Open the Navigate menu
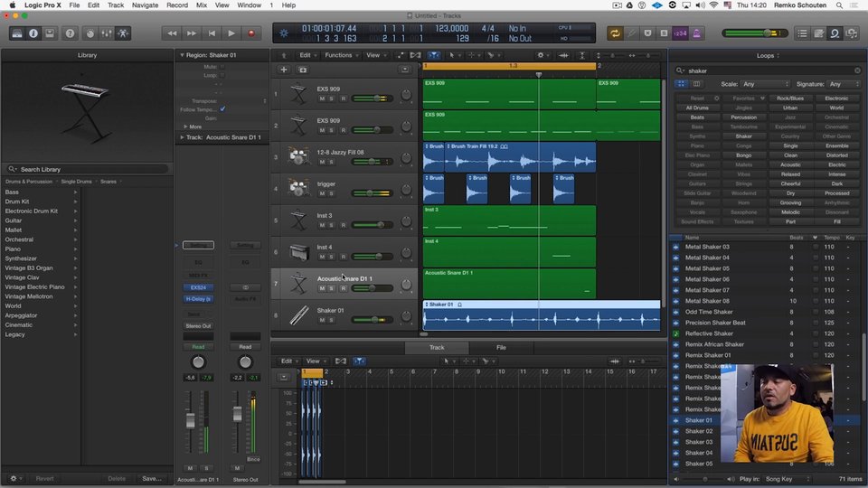The height and width of the screenshot is (488, 868). click(x=145, y=5)
